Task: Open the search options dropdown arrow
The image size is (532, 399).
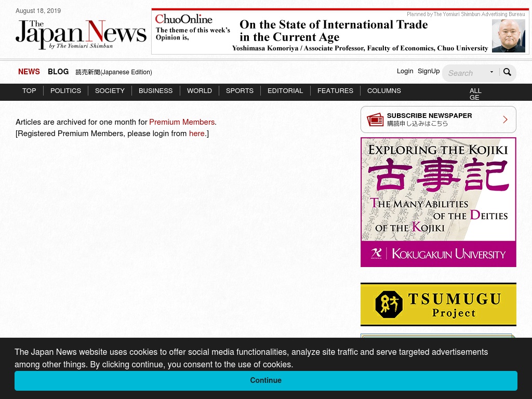Action: pyautogui.click(x=491, y=72)
